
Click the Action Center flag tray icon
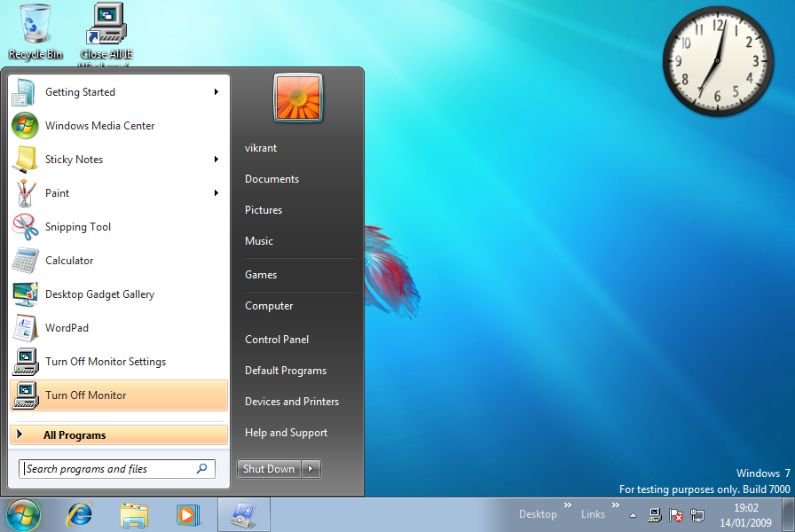coord(675,515)
